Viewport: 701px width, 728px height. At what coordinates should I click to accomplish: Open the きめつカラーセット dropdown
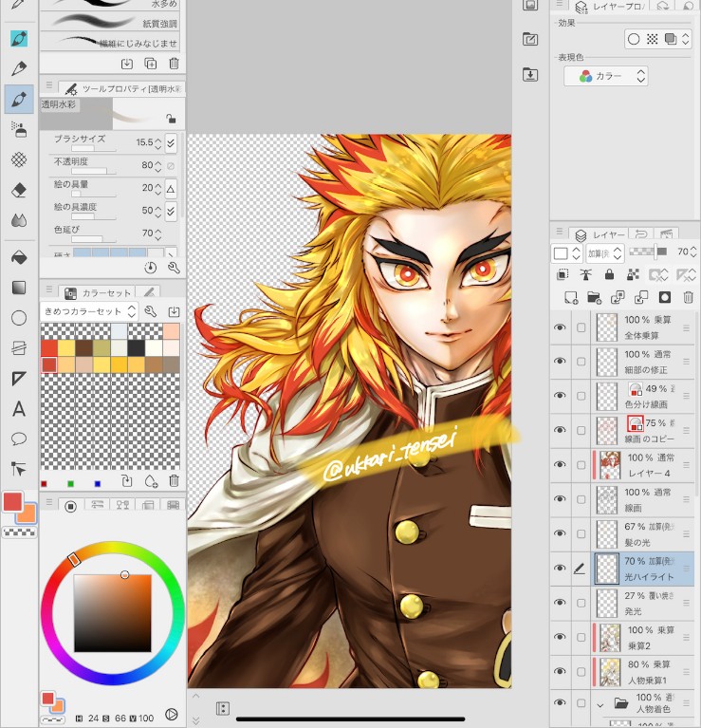pyautogui.click(x=89, y=311)
